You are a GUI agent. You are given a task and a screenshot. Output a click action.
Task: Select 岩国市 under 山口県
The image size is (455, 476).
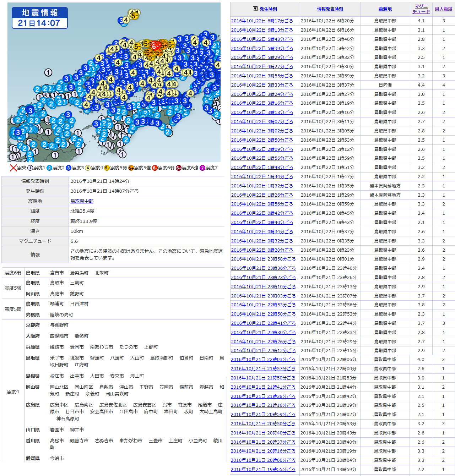pos(57,430)
